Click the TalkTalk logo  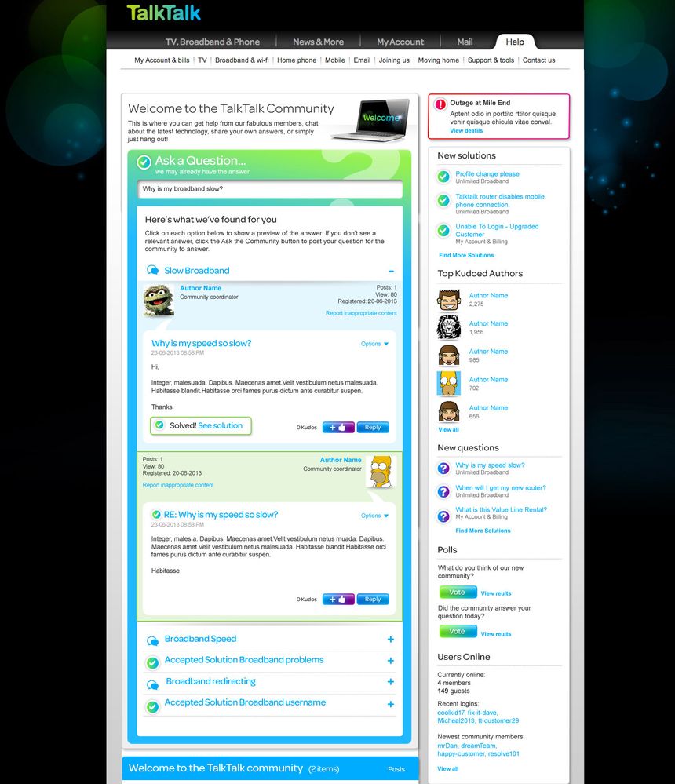[x=163, y=13]
